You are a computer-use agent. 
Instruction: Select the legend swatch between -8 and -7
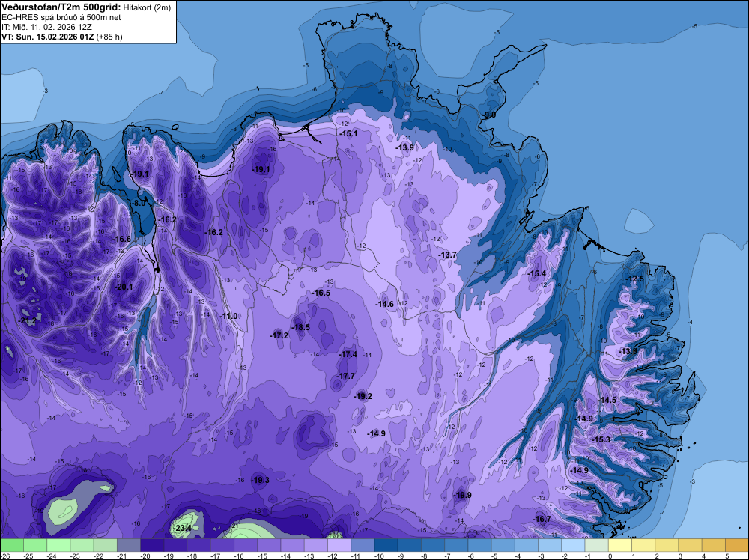pos(433,546)
